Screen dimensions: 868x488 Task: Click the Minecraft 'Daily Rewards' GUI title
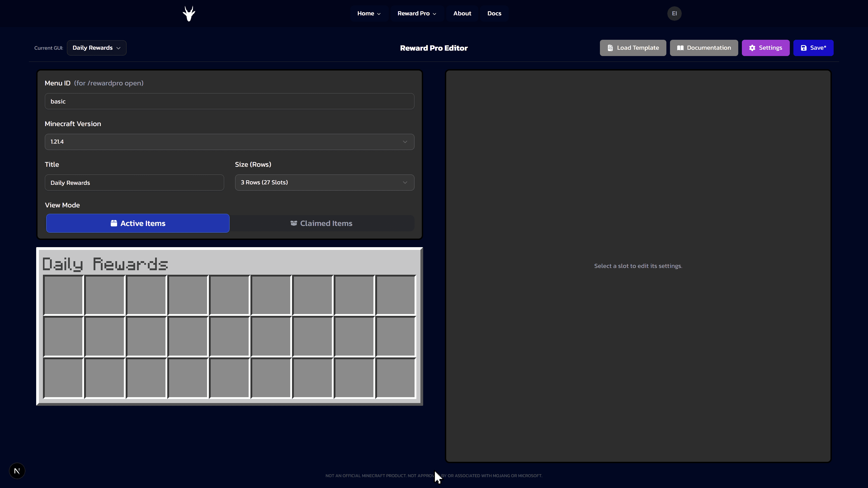tap(105, 264)
